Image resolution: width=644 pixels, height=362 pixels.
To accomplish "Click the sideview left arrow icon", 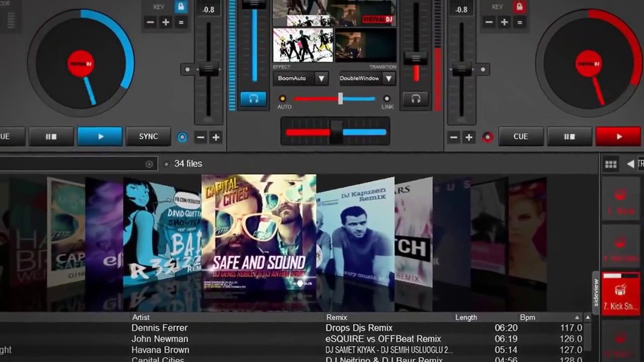I will (630, 164).
